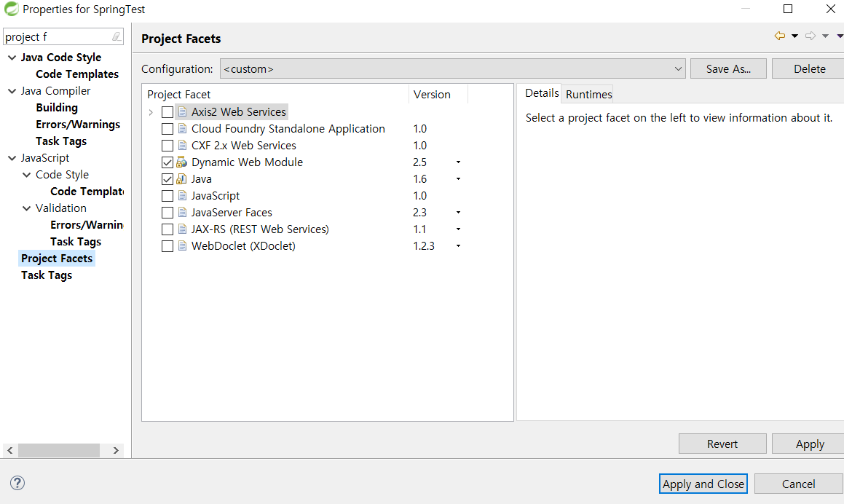Screen dimensions: 844x504
Task: Maximize the Properties window
Action: pyautogui.click(x=788, y=9)
